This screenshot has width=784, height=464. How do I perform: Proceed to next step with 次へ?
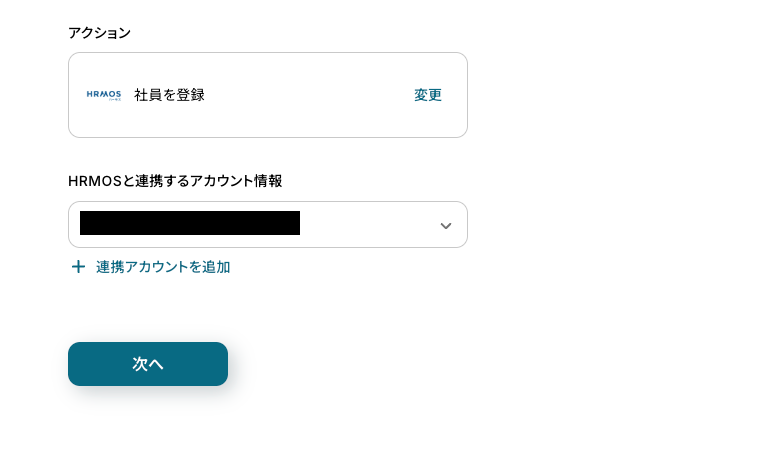(148, 364)
